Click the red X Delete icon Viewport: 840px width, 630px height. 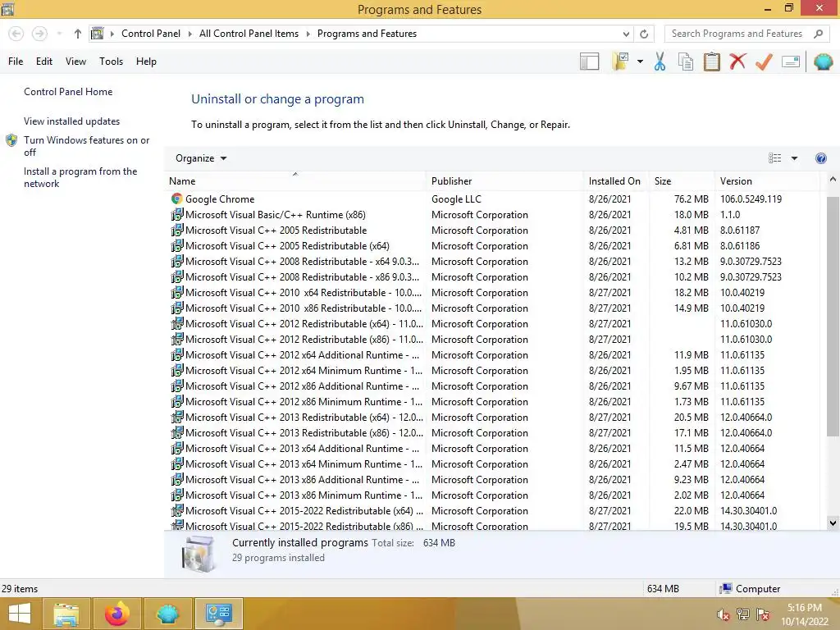pyautogui.click(x=737, y=62)
